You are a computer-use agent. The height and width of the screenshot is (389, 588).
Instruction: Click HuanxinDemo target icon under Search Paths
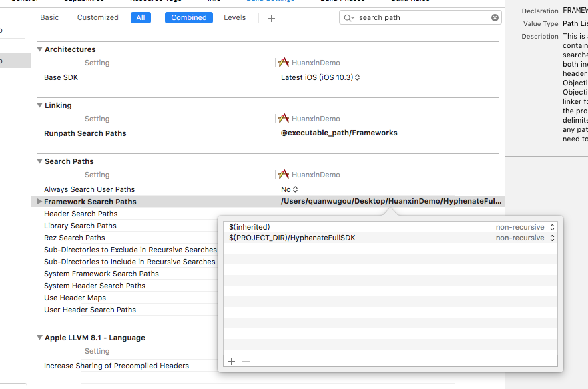click(x=284, y=175)
